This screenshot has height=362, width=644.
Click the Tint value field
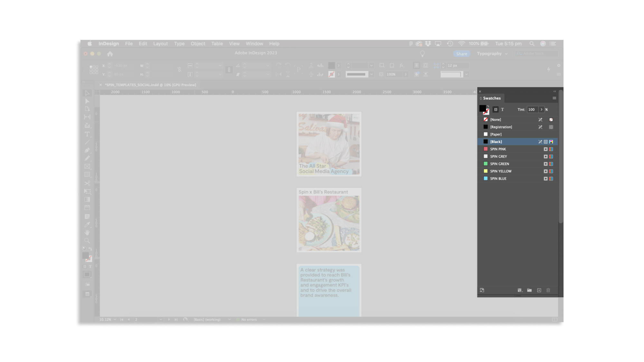[x=533, y=110]
